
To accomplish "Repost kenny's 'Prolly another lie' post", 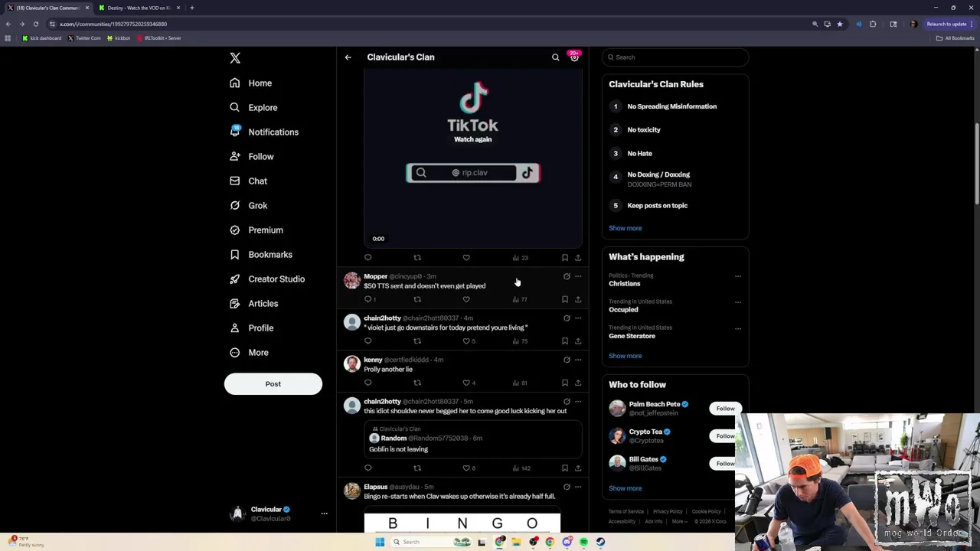I will [417, 383].
